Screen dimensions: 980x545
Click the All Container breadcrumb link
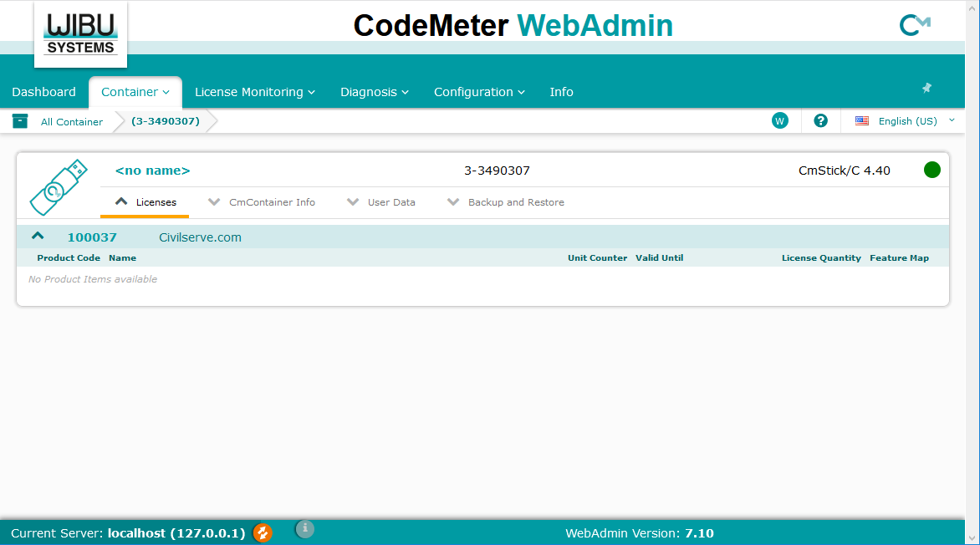coord(72,121)
